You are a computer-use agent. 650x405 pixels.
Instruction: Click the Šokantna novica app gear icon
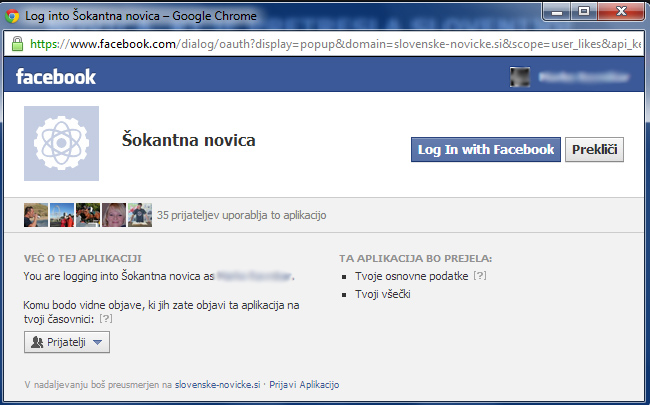click(61, 143)
